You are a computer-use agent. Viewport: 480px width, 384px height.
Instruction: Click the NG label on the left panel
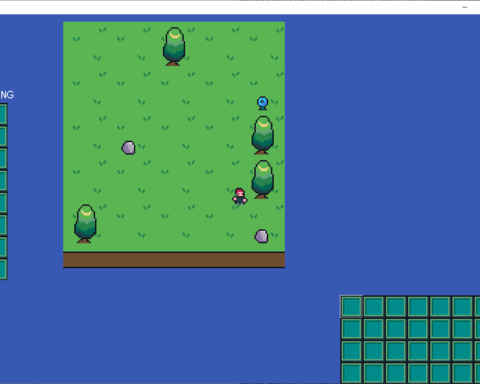tap(7, 95)
